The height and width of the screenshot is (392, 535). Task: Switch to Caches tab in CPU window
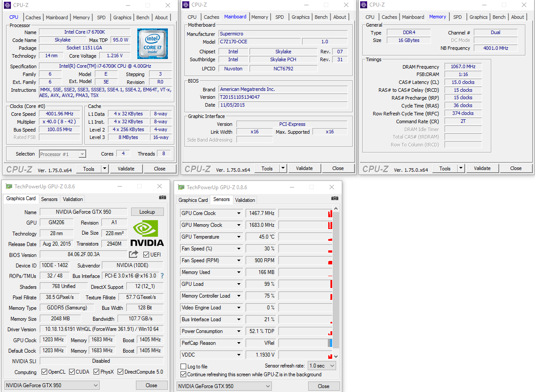pyautogui.click(x=33, y=17)
